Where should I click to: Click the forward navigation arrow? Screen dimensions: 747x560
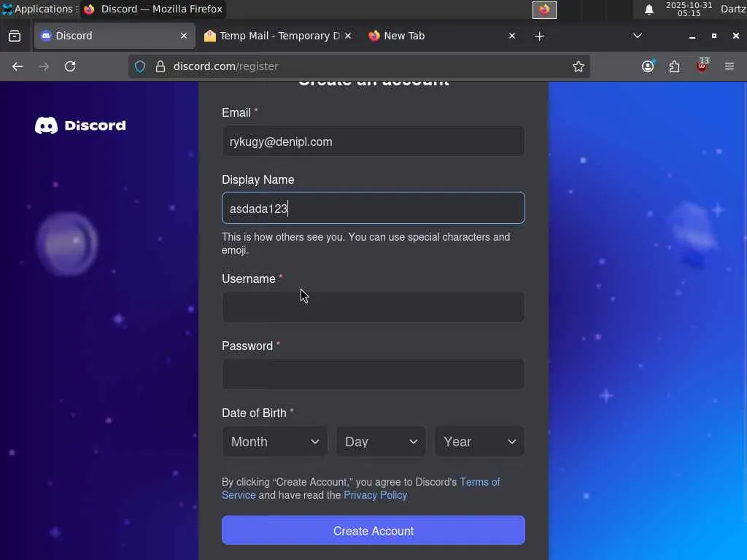coord(43,66)
